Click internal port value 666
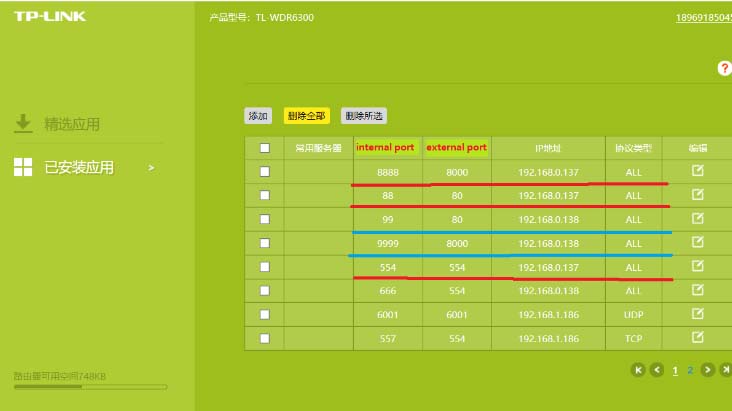 click(x=388, y=291)
